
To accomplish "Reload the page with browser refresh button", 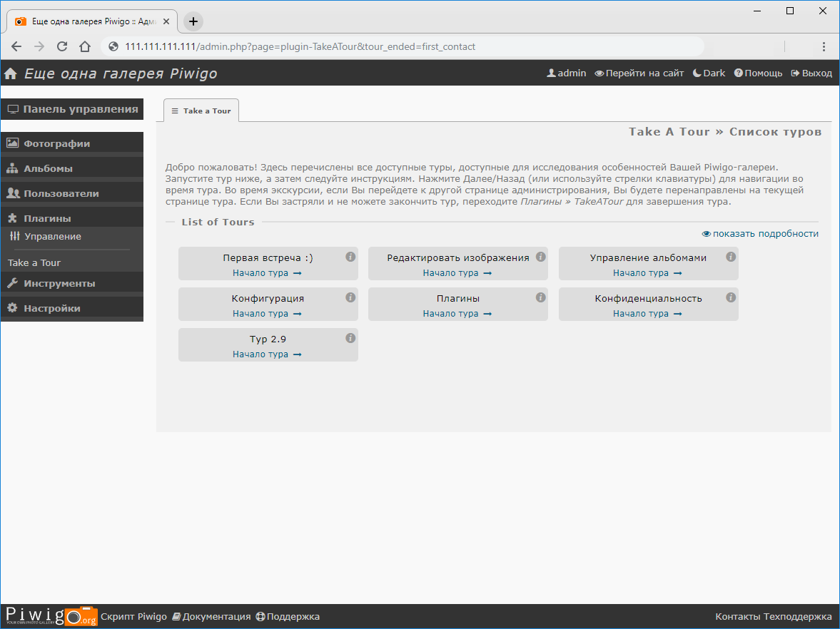I will point(62,47).
